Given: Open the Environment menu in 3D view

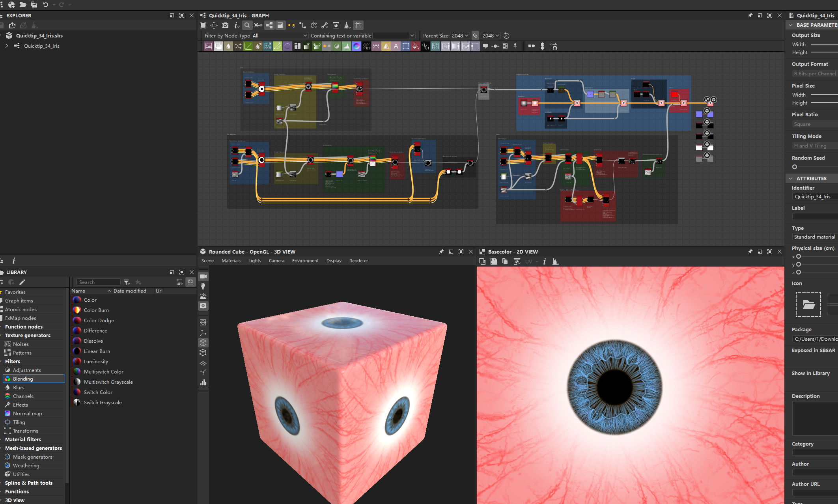Looking at the screenshot, I should pyautogui.click(x=305, y=261).
